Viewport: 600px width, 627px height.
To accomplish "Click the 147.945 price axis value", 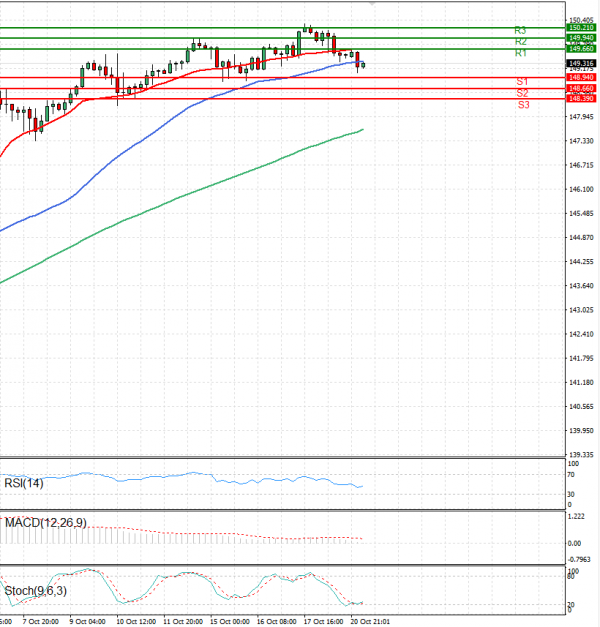I will pos(581,117).
